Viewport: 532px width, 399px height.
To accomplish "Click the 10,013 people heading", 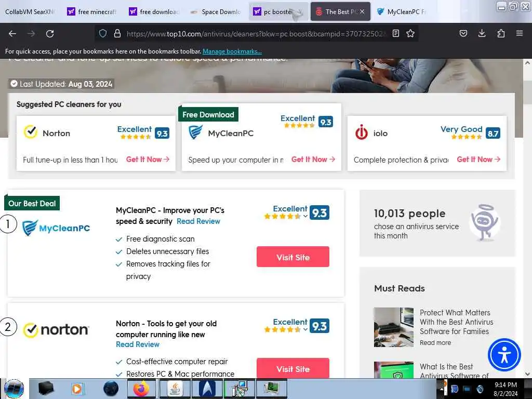I will [409, 214].
